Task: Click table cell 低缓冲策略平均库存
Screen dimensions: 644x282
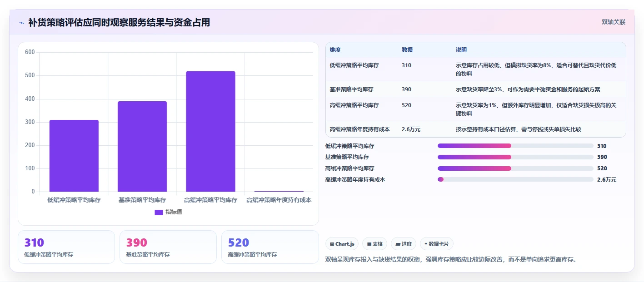Action: [x=354, y=65]
